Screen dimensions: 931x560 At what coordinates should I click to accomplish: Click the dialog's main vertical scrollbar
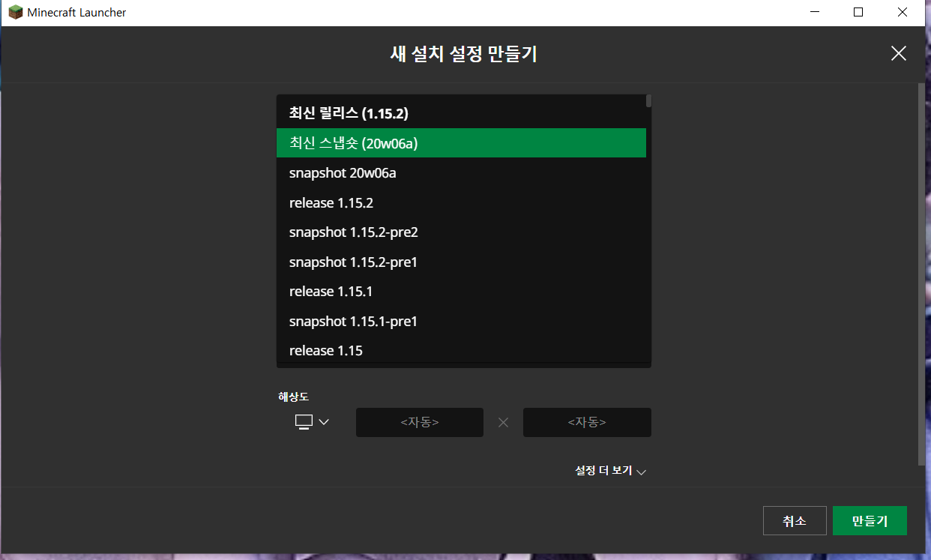tap(921, 274)
